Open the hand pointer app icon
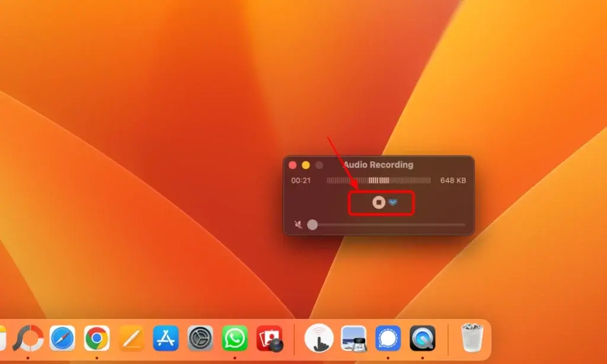 [x=319, y=339]
